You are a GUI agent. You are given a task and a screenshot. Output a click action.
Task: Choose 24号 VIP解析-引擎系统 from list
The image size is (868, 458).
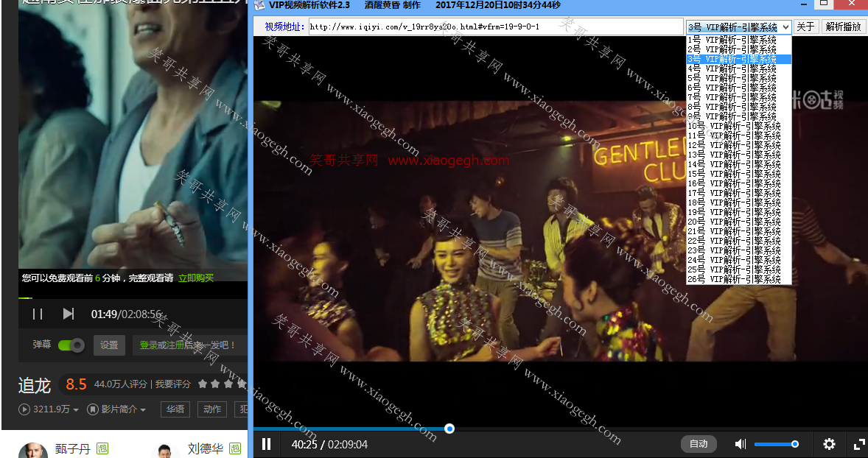(739, 260)
